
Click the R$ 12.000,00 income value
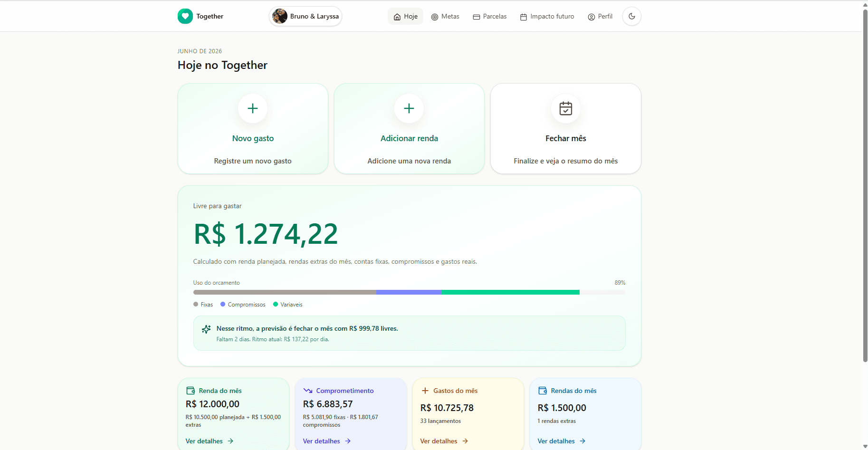click(x=212, y=404)
